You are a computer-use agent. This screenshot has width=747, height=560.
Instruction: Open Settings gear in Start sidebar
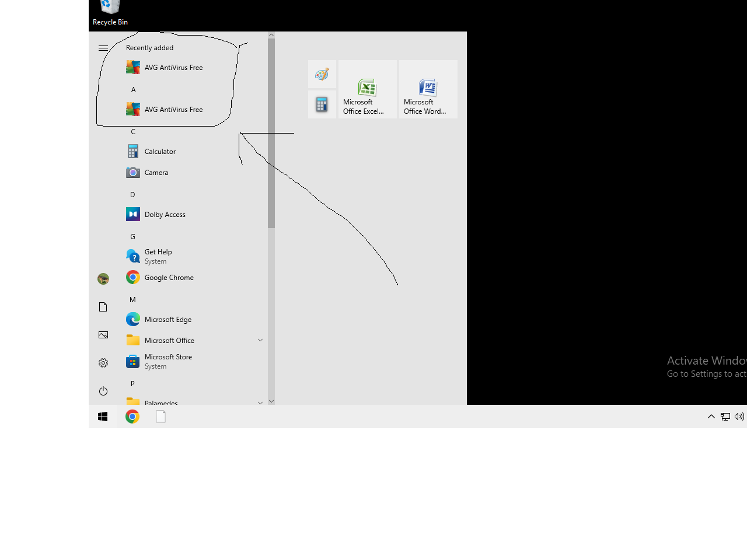click(103, 363)
